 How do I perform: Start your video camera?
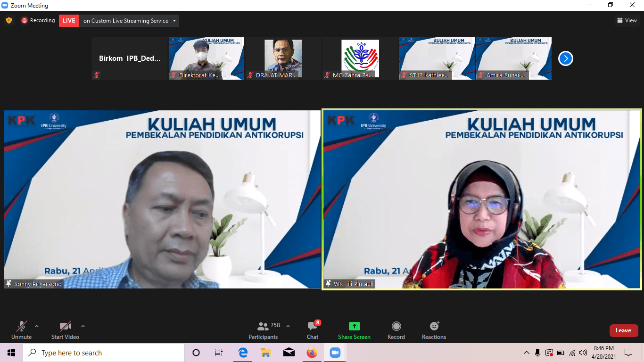pos(65,330)
